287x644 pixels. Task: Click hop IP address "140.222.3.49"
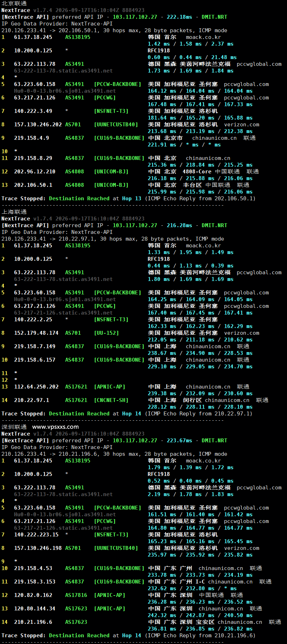(x=33, y=111)
